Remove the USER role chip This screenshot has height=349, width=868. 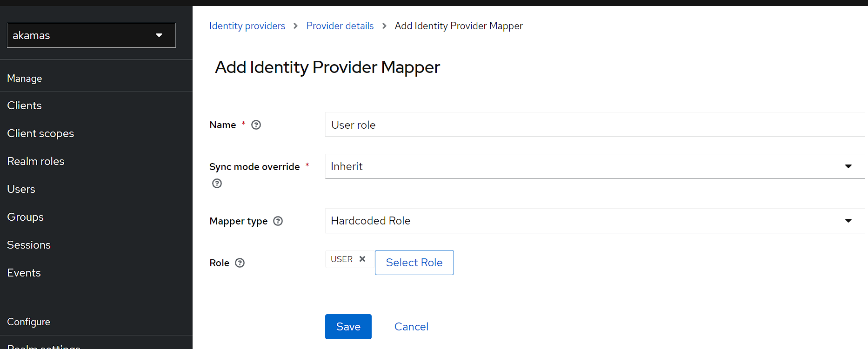click(x=362, y=259)
